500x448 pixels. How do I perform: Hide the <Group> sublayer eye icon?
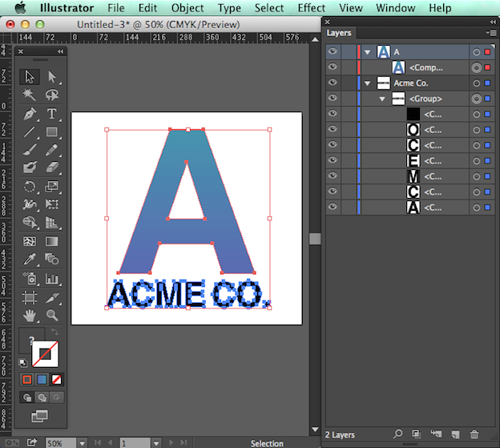click(x=333, y=99)
